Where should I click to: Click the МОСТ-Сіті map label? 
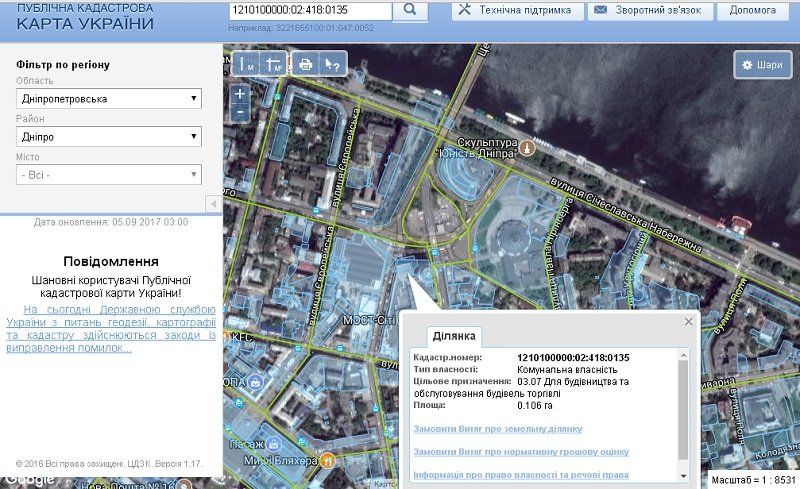(369, 321)
